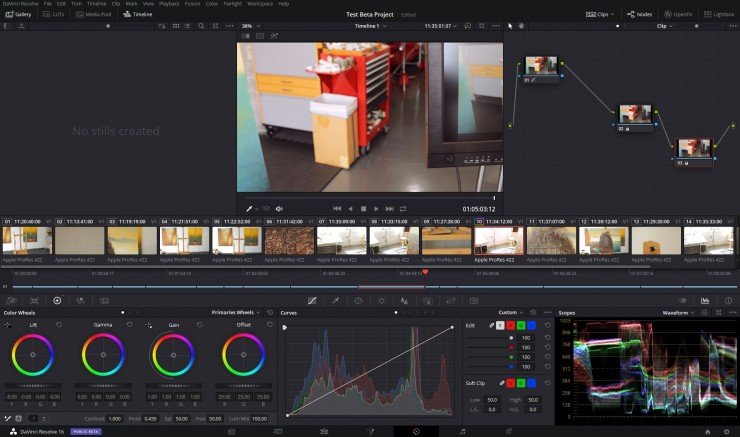
Task: Open the Playback menu
Action: click(x=170, y=4)
